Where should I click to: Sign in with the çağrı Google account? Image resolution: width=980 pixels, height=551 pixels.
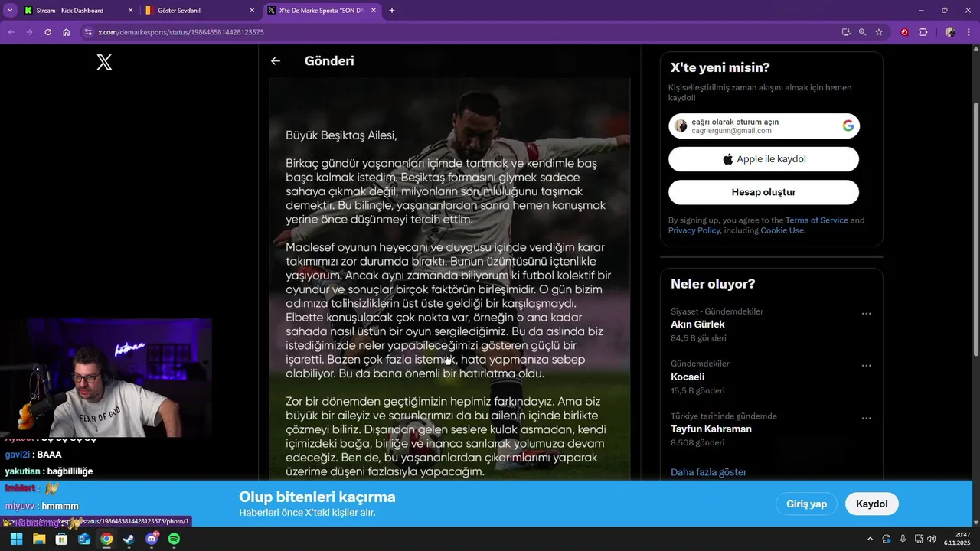(764, 126)
